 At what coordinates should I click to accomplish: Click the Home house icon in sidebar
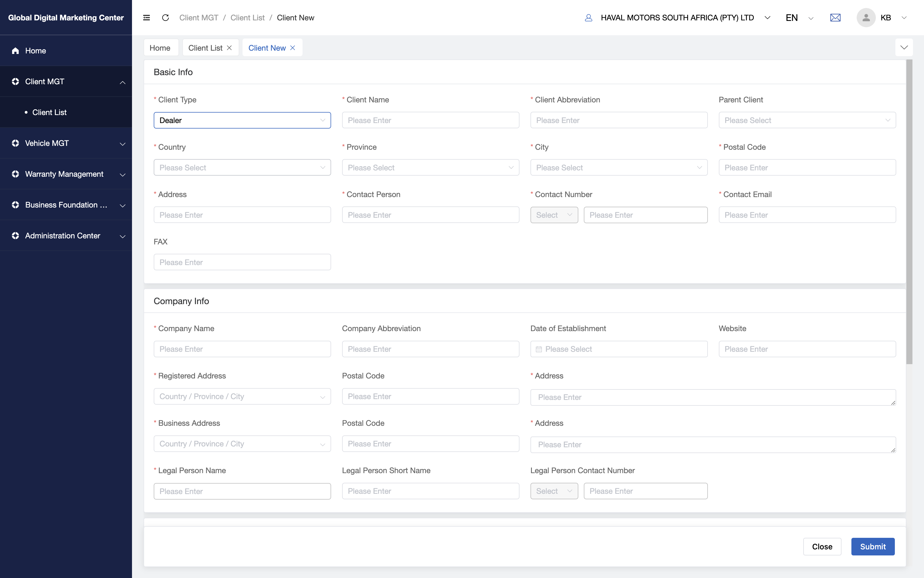pos(15,51)
